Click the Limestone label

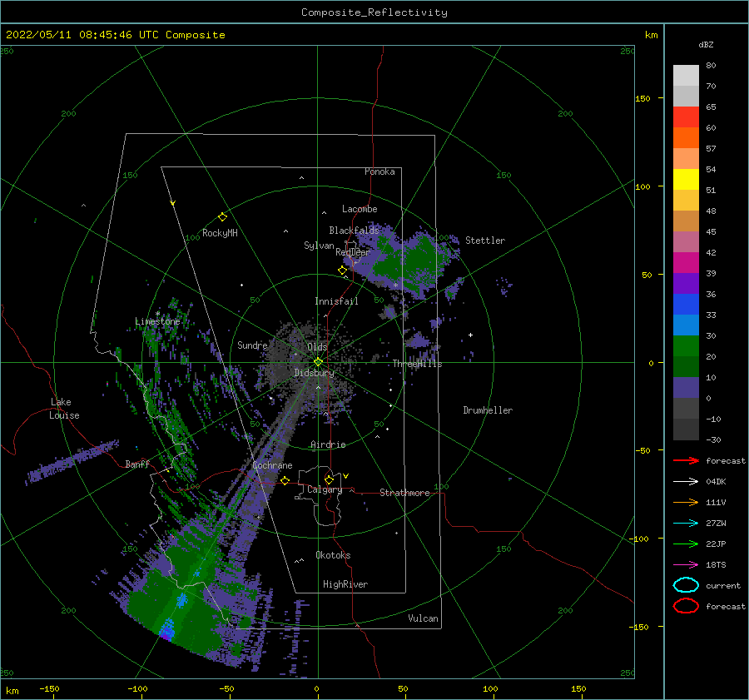point(157,321)
